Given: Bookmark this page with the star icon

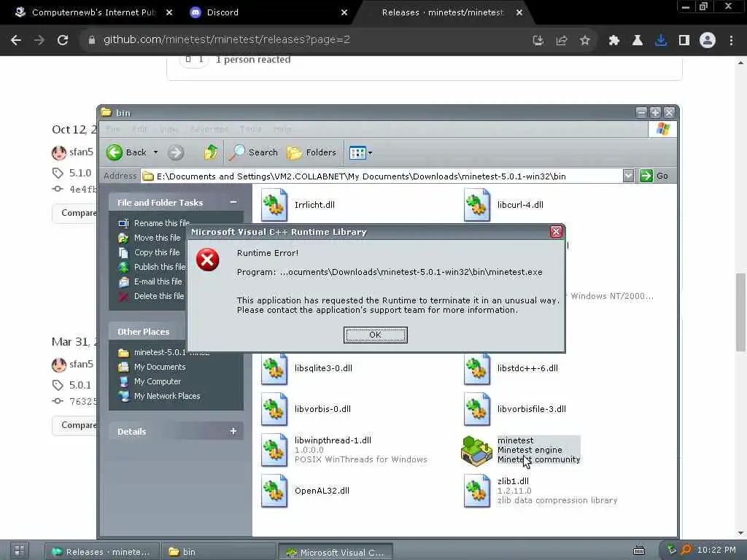Looking at the screenshot, I should (585, 41).
